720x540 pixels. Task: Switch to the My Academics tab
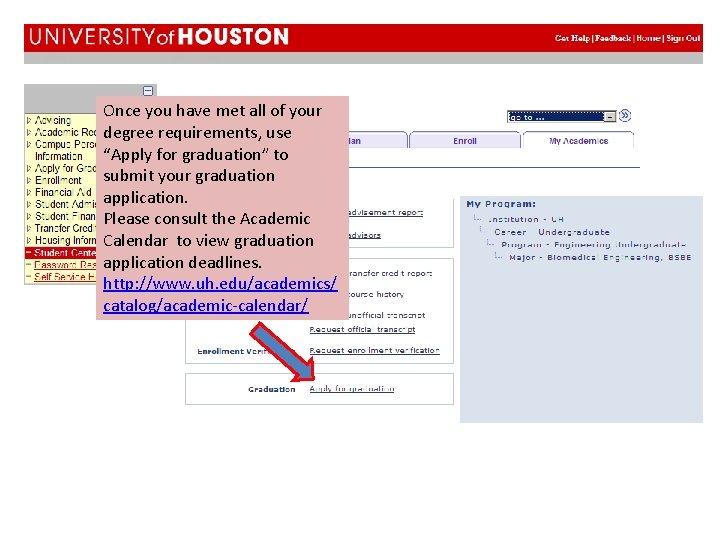click(x=579, y=141)
